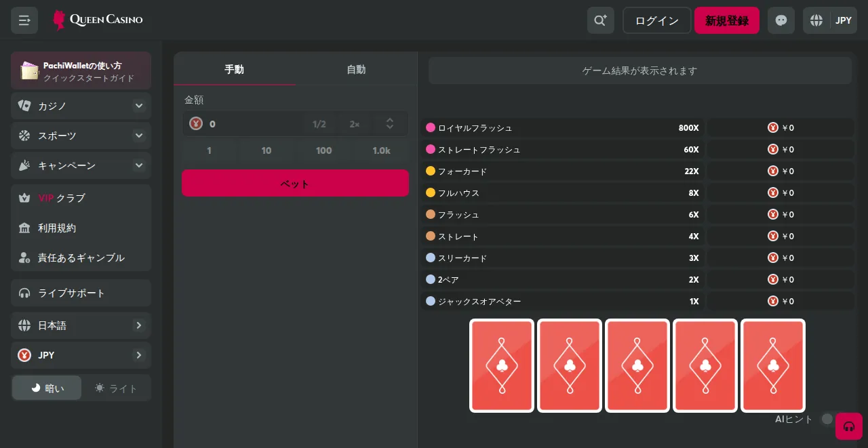Click the ストレートフラッシュ 60X payout row
The image size is (868, 448).
click(x=563, y=149)
